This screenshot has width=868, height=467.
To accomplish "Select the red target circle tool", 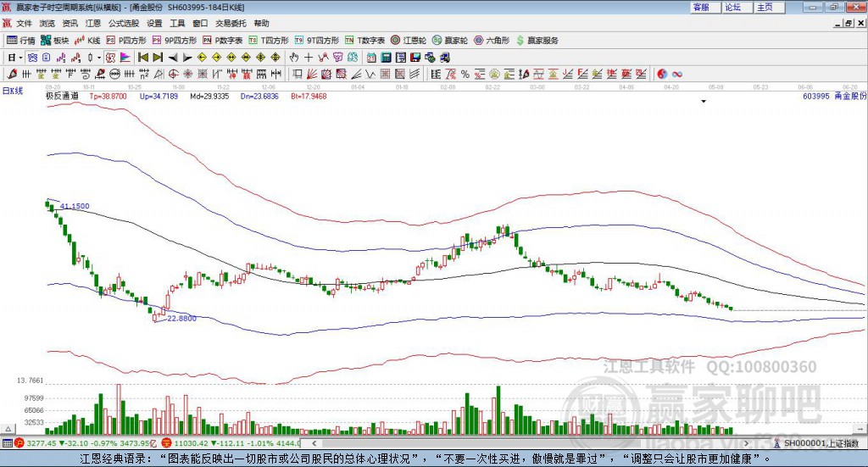I will [x=173, y=74].
